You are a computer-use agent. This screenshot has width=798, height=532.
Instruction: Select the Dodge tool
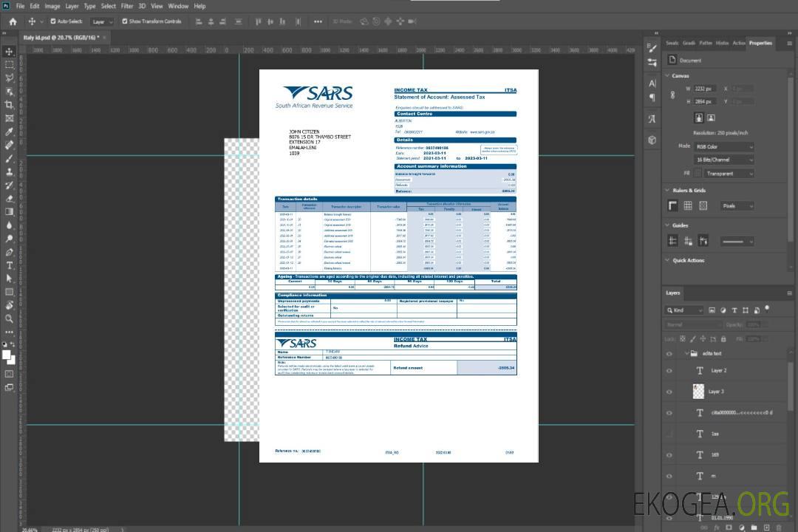pos(9,238)
